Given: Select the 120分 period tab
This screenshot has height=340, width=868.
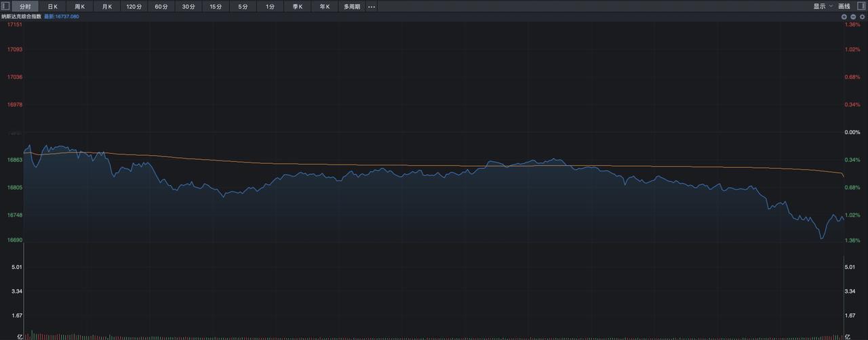Looking at the screenshot, I should pyautogui.click(x=134, y=7).
